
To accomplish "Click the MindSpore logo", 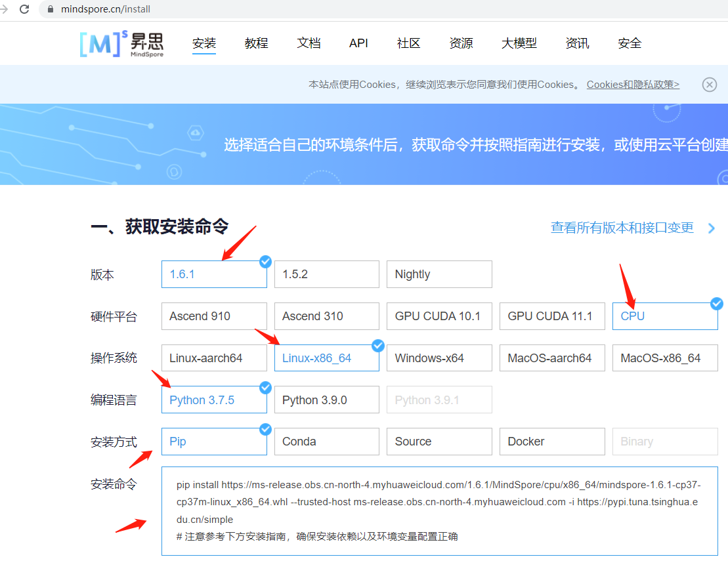I will click(x=122, y=44).
